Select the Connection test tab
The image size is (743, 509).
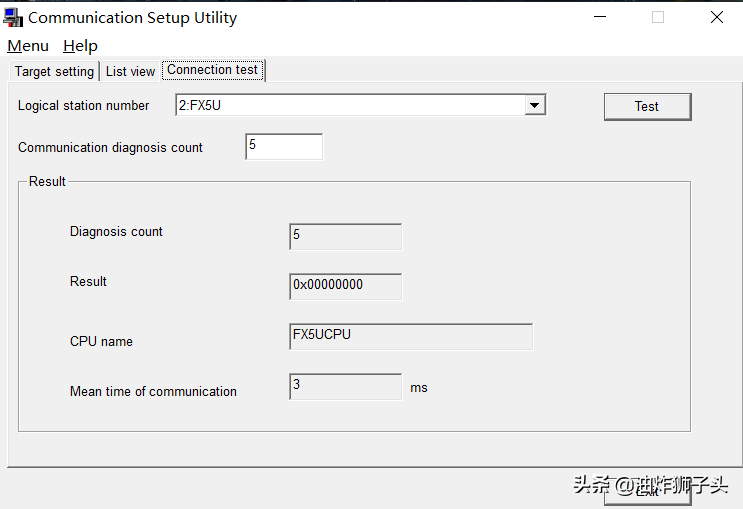click(212, 70)
